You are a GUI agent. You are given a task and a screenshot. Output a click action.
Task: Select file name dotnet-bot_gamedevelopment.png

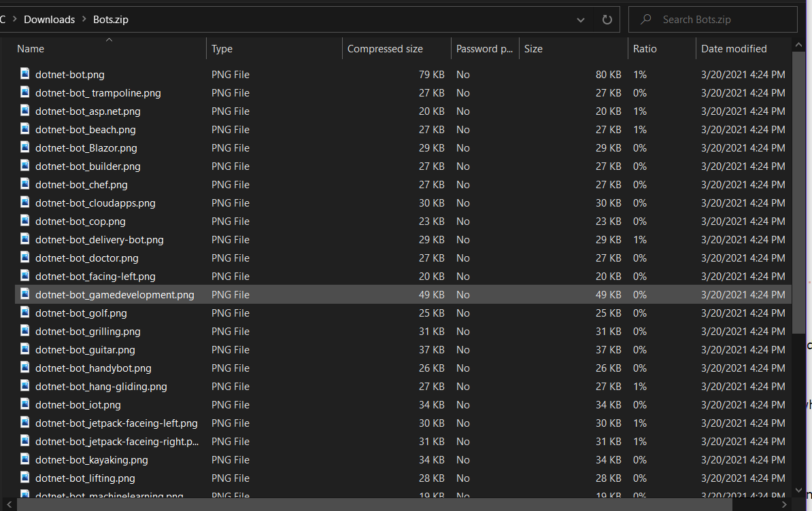click(x=114, y=295)
